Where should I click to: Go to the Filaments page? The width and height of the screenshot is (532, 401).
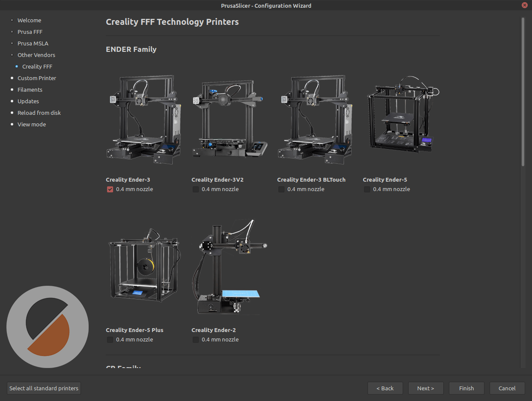tap(30, 90)
